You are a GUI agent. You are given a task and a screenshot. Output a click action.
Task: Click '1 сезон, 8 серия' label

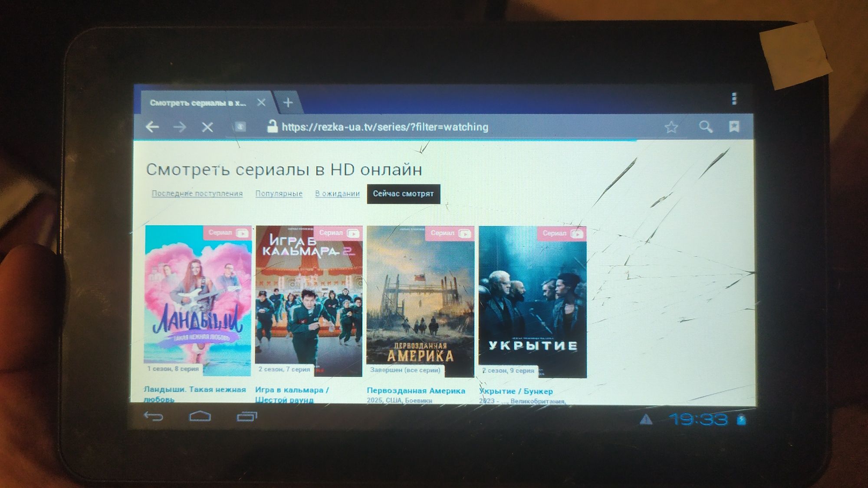[173, 369]
